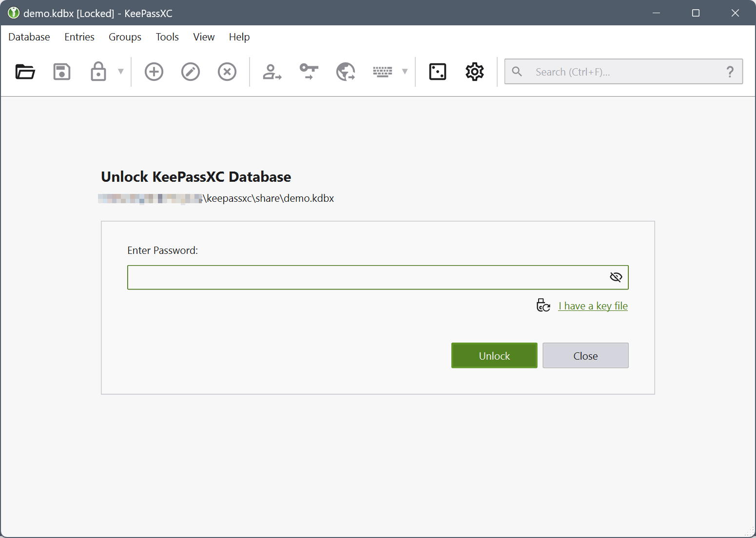Viewport: 756px width, 538px height.
Task: Copy URL to clipboard
Action: click(345, 72)
